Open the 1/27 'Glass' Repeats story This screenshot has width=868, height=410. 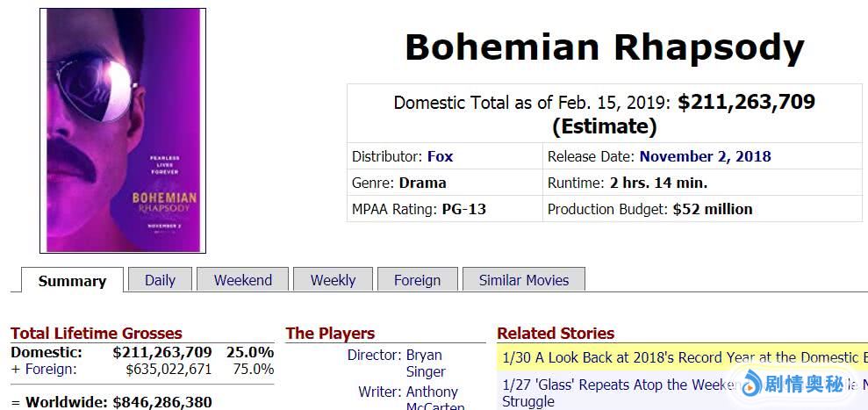(614, 385)
